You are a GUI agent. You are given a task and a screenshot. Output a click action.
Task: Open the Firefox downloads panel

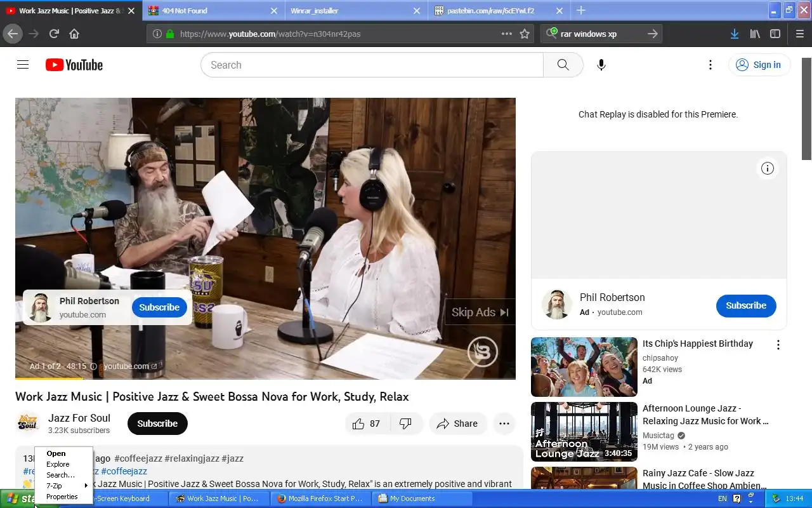point(734,34)
